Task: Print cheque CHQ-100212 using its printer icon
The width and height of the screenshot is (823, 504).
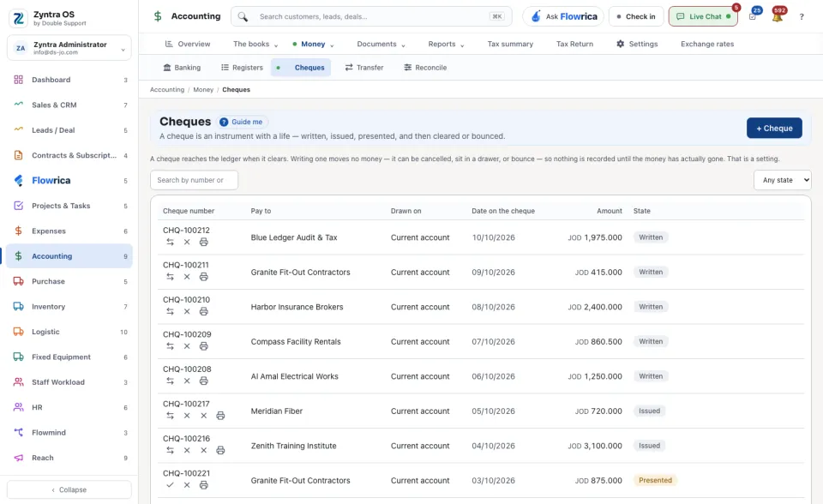Action: [204, 242]
